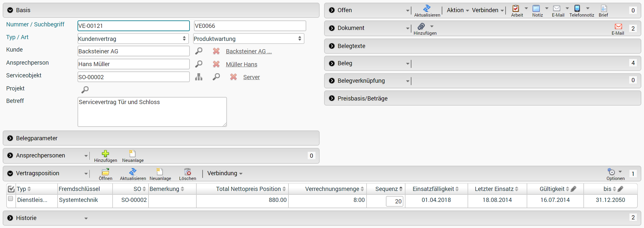Viewport: 644px width, 228px height.
Task: Click the search magnifier next to Kunde field
Action: 199,51
